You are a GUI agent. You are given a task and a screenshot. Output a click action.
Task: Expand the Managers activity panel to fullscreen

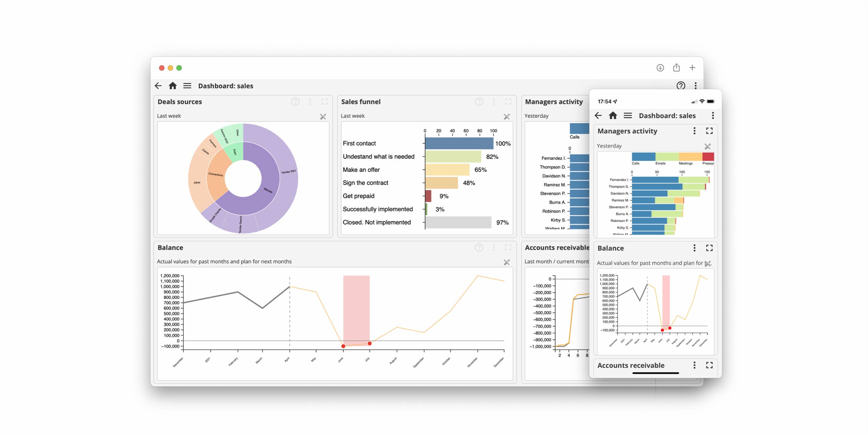pyautogui.click(x=710, y=131)
